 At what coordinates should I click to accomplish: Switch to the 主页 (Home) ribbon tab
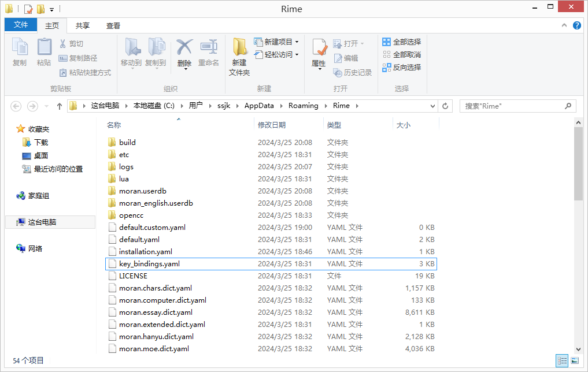coord(52,25)
